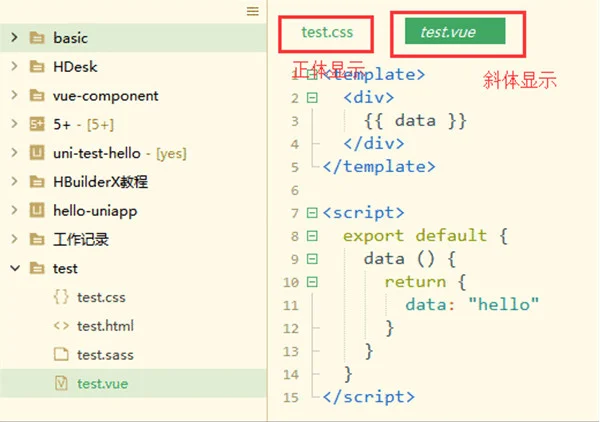
Task: Expand the basic project folder
Action: 15,37
